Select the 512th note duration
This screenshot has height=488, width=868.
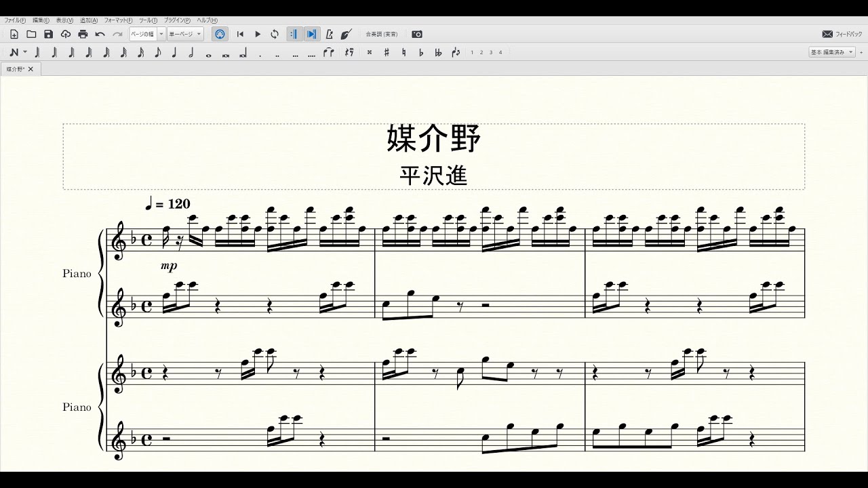pos(54,52)
